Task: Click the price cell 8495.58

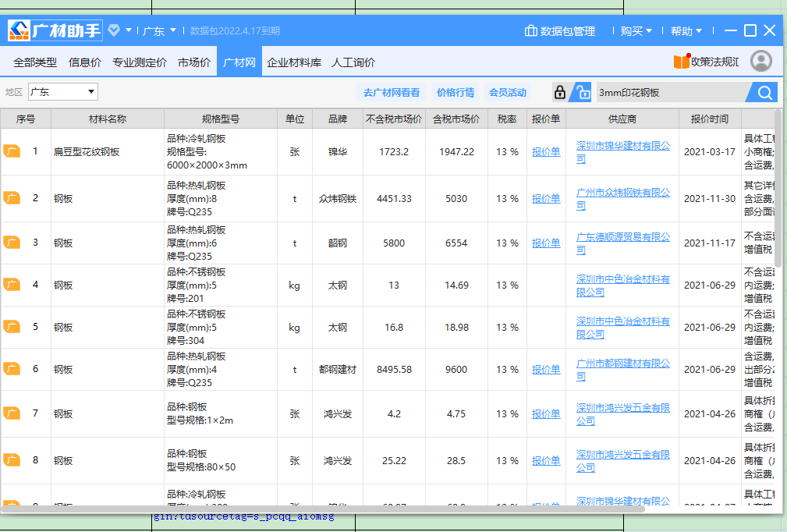Action: coord(394,370)
